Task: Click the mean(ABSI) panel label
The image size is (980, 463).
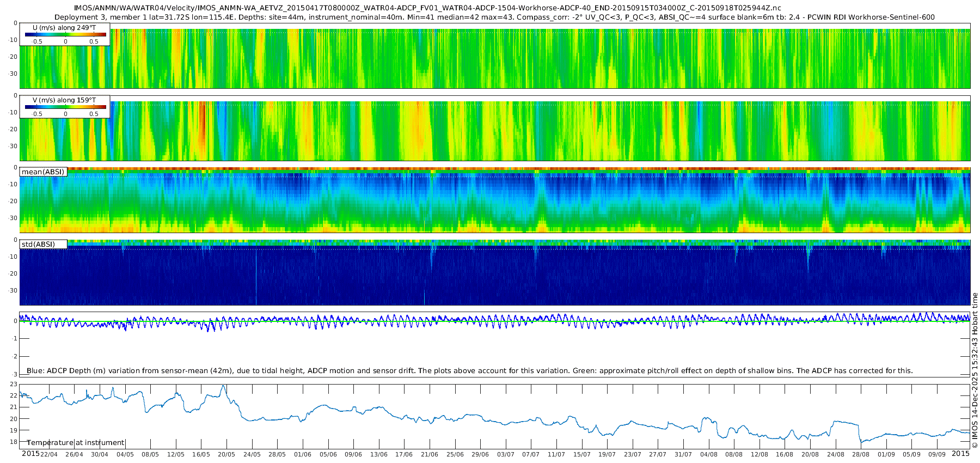Action: (43, 172)
